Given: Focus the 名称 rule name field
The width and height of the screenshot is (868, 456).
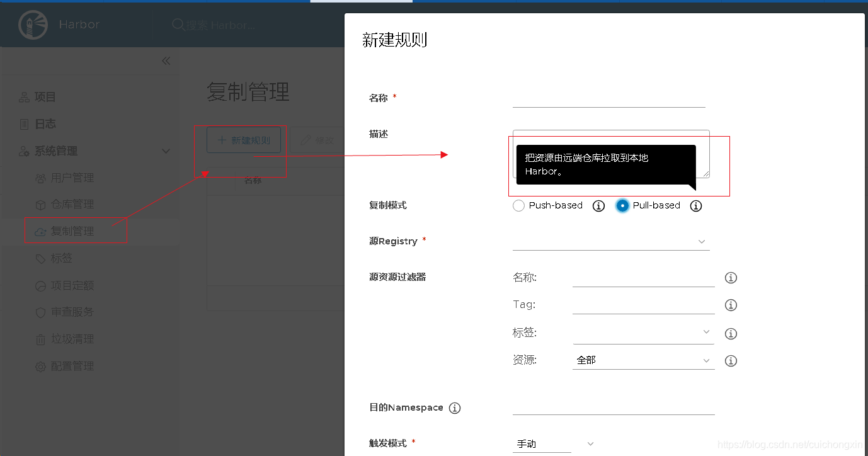Looking at the screenshot, I should 608,98.
